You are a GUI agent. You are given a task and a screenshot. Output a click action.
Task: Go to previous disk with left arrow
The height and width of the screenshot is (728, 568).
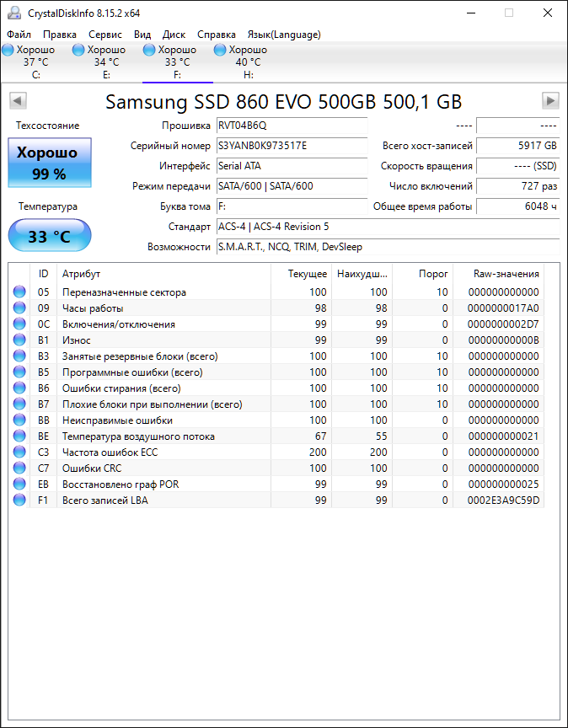click(x=18, y=100)
